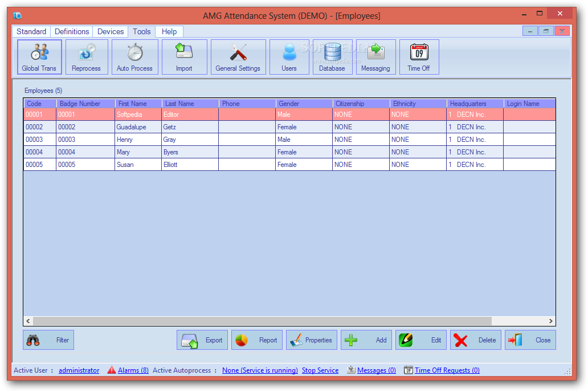Open employee Properties

(312, 340)
